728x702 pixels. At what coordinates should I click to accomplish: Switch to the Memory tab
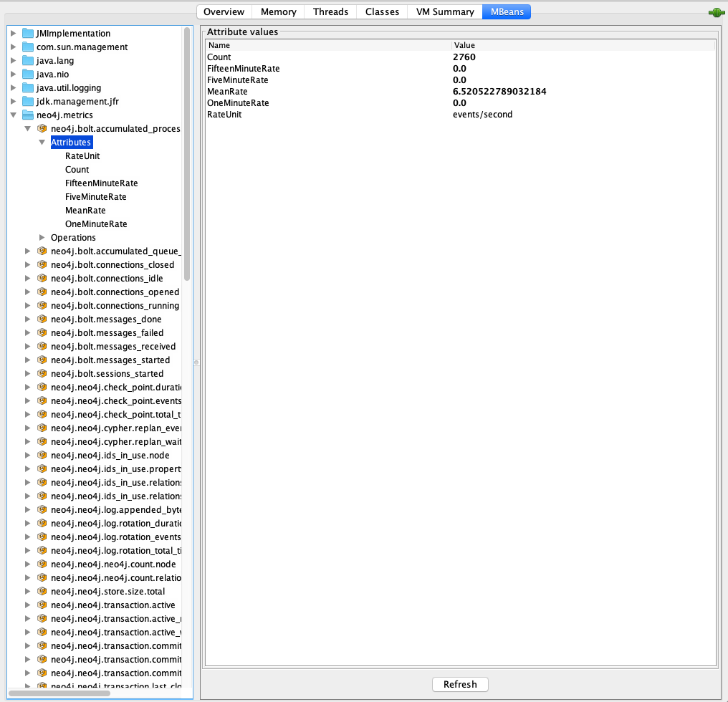(278, 12)
